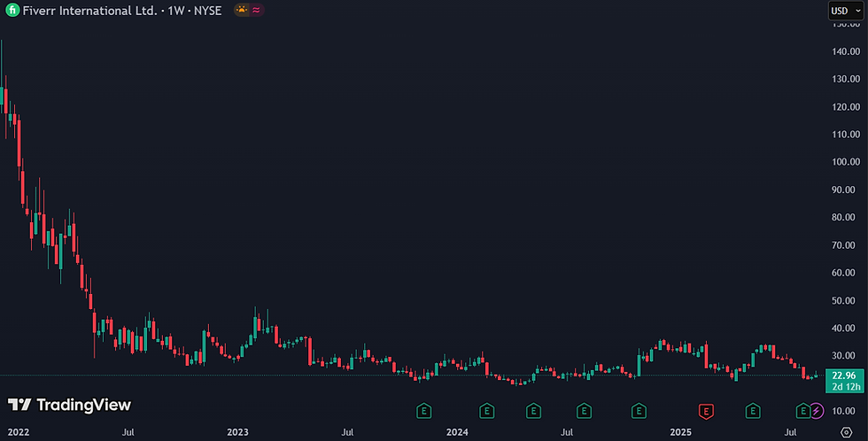Image resolution: width=868 pixels, height=441 pixels.
Task: Click the 100.00 price axis label
Action: click(x=846, y=162)
